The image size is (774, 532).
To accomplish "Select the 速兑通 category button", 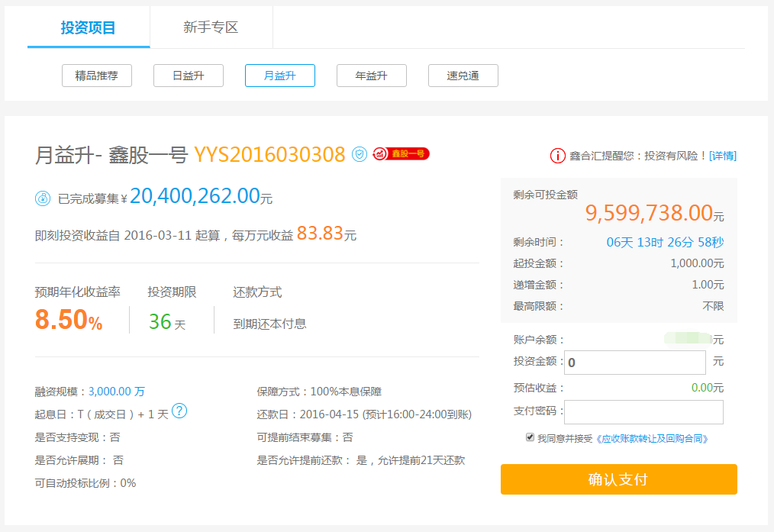I will click(463, 76).
